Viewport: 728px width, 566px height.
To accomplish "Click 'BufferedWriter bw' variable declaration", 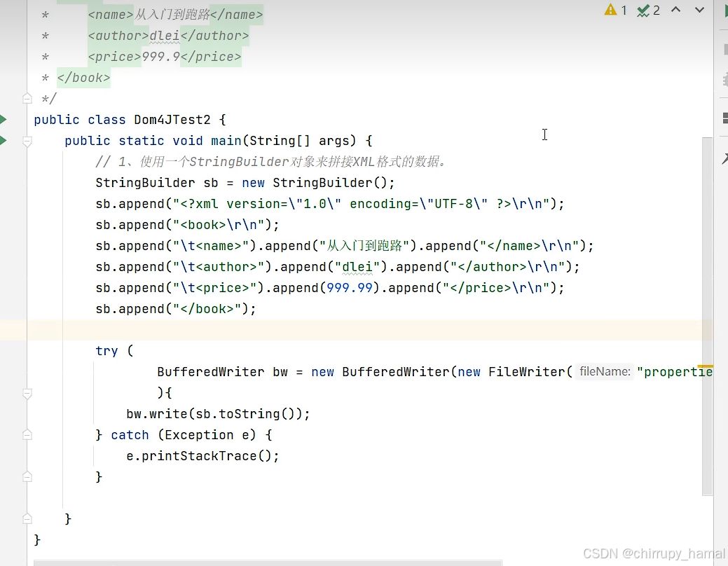I will pos(222,372).
